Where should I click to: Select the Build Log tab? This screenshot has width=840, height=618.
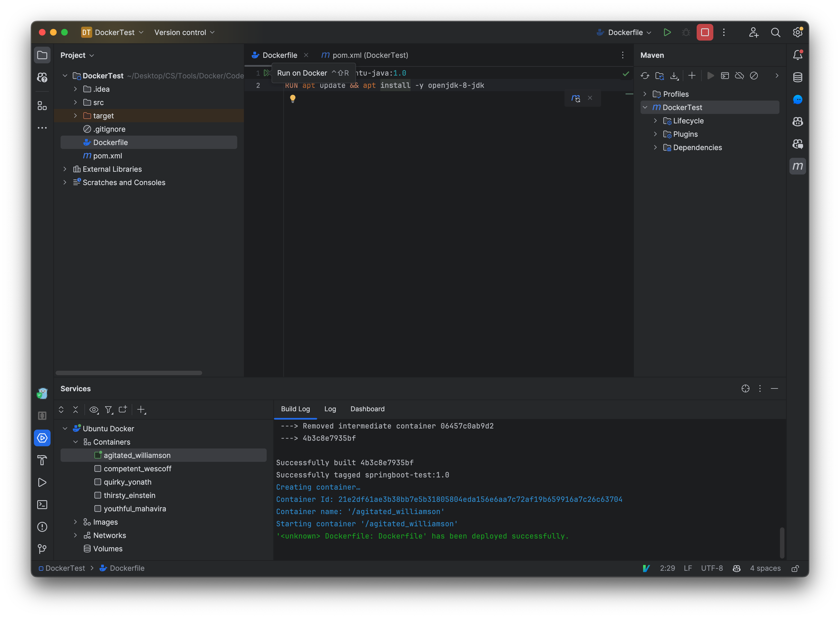tap(296, 409)
